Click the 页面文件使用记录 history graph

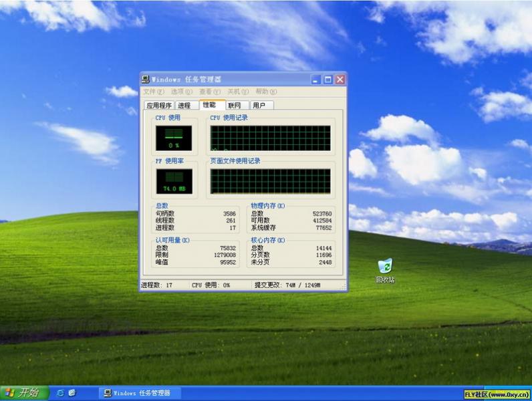(270, 182)
